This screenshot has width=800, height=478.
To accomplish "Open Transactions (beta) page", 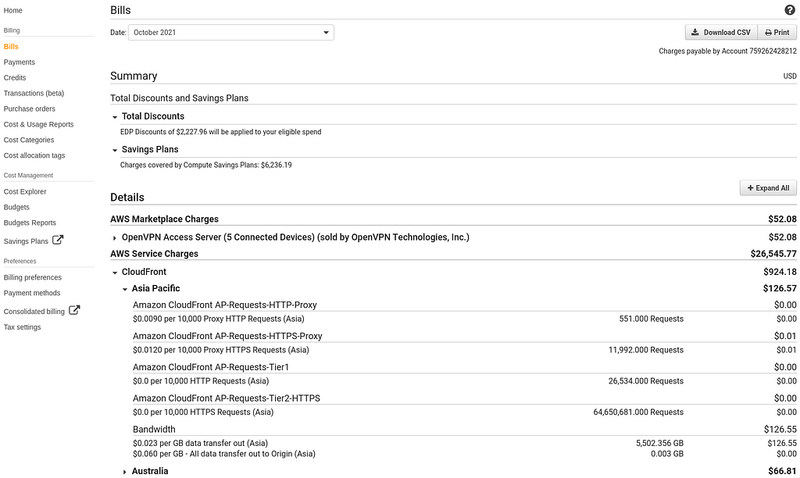I will pyautogui.click(x=34, y=93).
